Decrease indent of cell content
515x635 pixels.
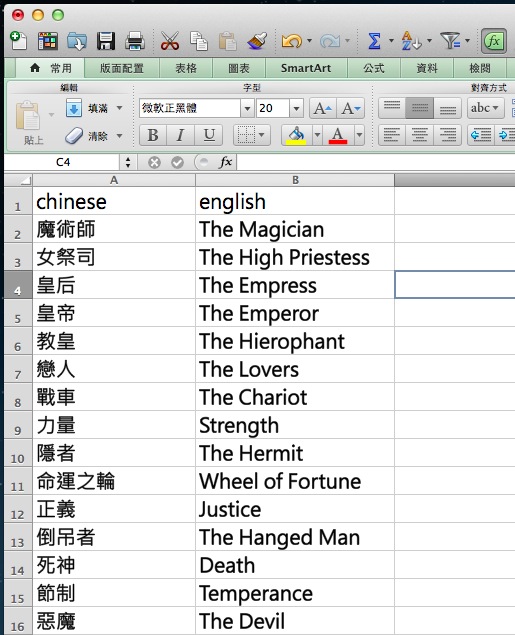[481, 135]
